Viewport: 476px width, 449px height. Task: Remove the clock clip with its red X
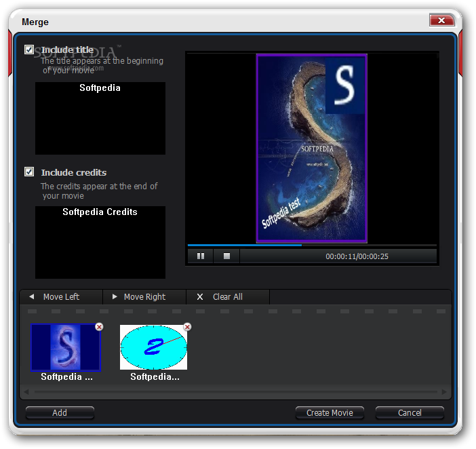click(187, 327)
